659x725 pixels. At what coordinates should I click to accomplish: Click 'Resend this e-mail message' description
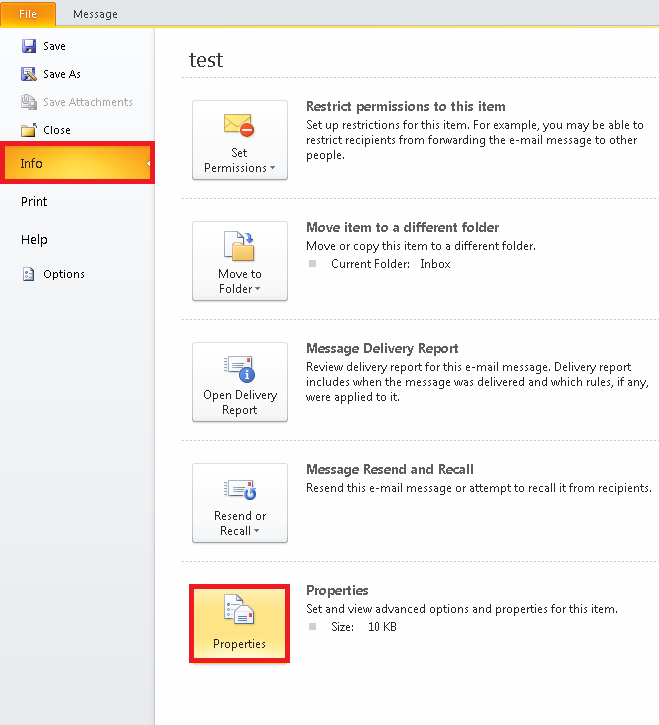(479, 488)
